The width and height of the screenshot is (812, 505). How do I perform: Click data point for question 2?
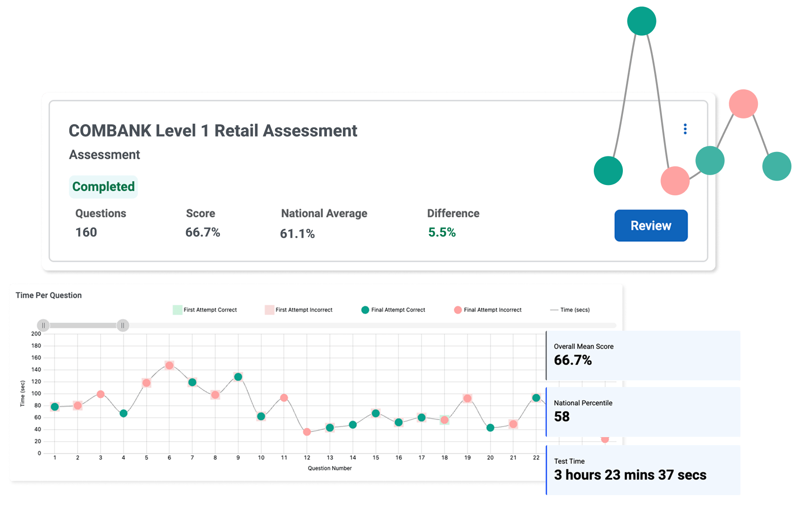click(x=78, y=406)
